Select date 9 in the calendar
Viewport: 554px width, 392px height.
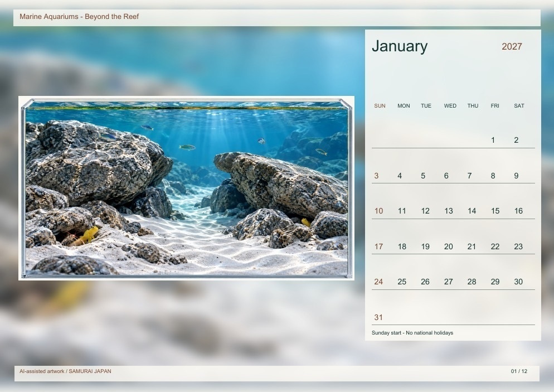[x=516, y=176]
